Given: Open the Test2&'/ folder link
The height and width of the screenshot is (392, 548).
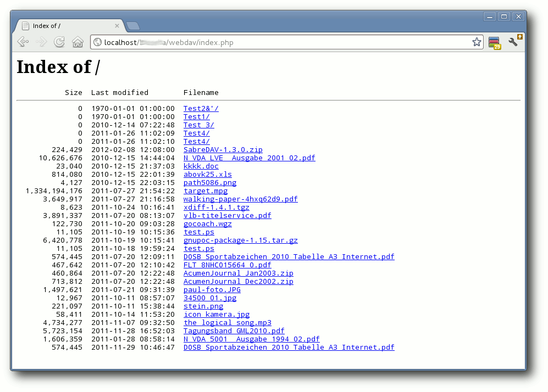Looking at the screenshot, I should click(x=201, y=109).
